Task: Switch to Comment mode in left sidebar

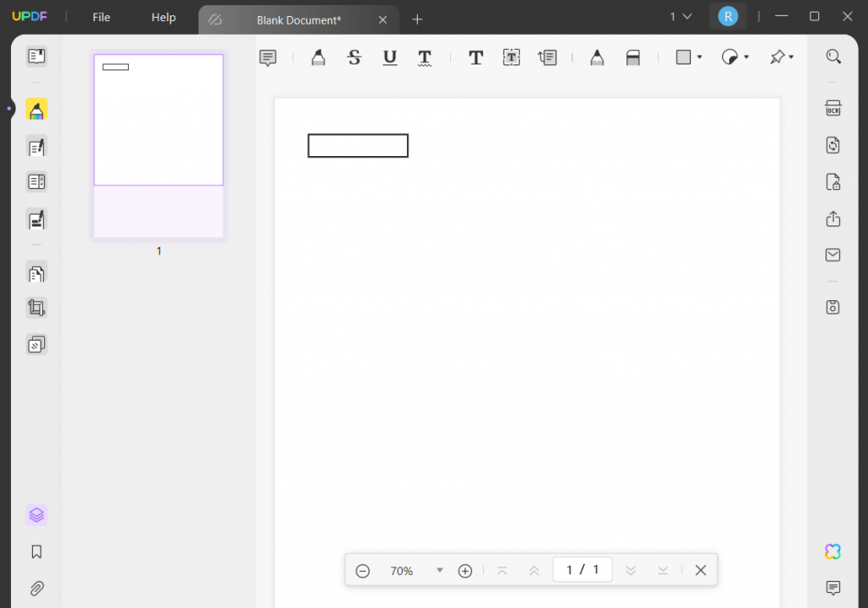Action: click(36, 109)
